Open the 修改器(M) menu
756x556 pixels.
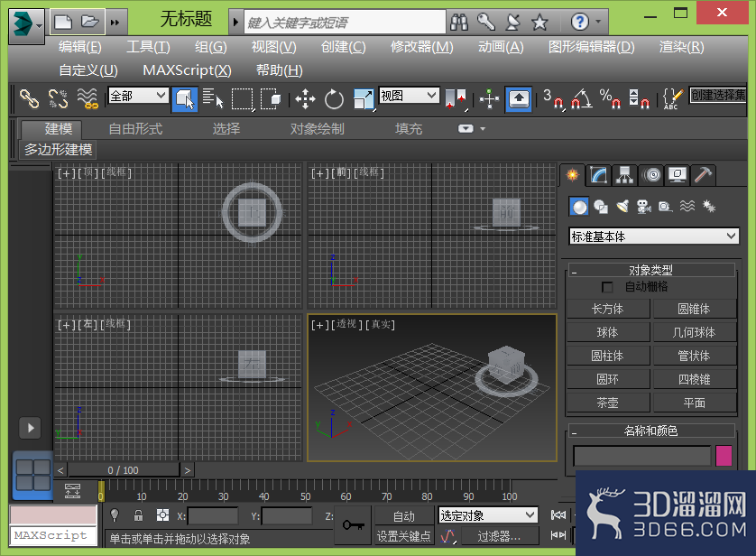pyautogui.click(x=422, y=47)
